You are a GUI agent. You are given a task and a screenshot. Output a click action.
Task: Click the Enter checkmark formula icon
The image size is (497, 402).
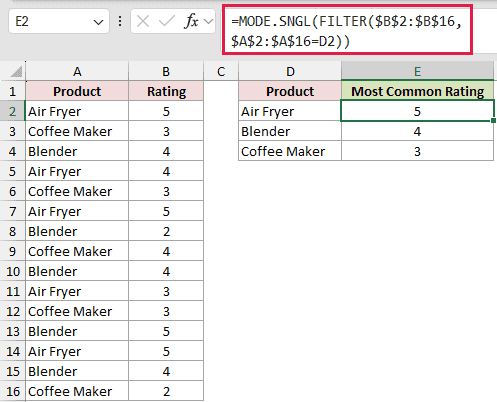pyautogui.click(x=166, y=22)
